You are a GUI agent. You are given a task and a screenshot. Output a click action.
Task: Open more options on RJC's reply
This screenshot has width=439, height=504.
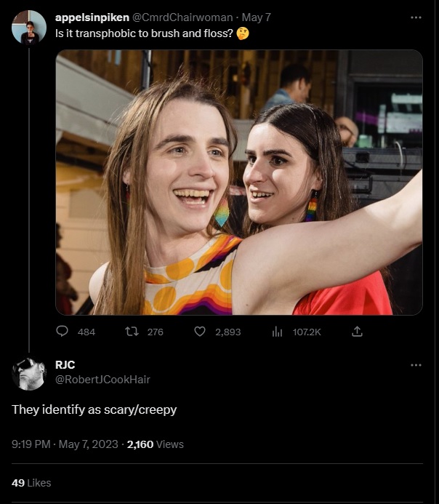tap(416, 364)
